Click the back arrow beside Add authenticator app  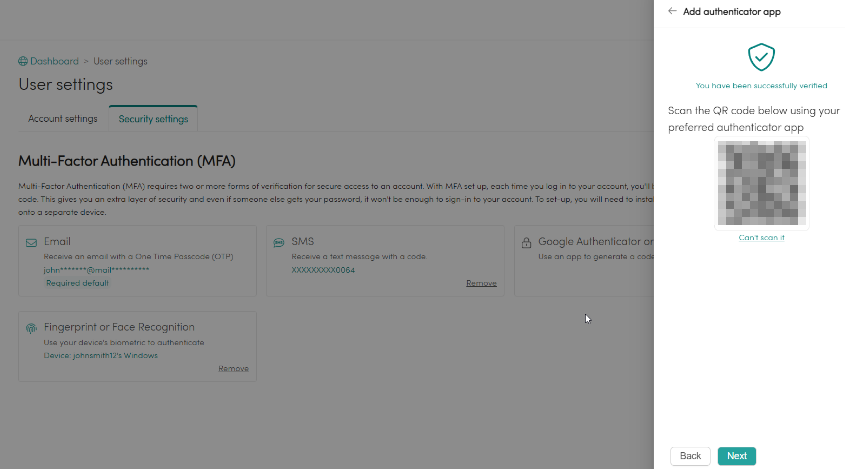672,11
